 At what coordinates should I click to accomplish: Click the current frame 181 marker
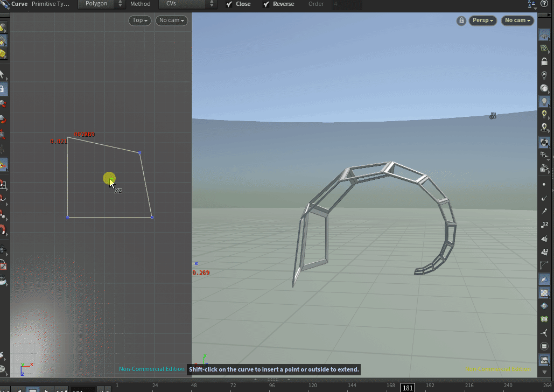(408, 388)
